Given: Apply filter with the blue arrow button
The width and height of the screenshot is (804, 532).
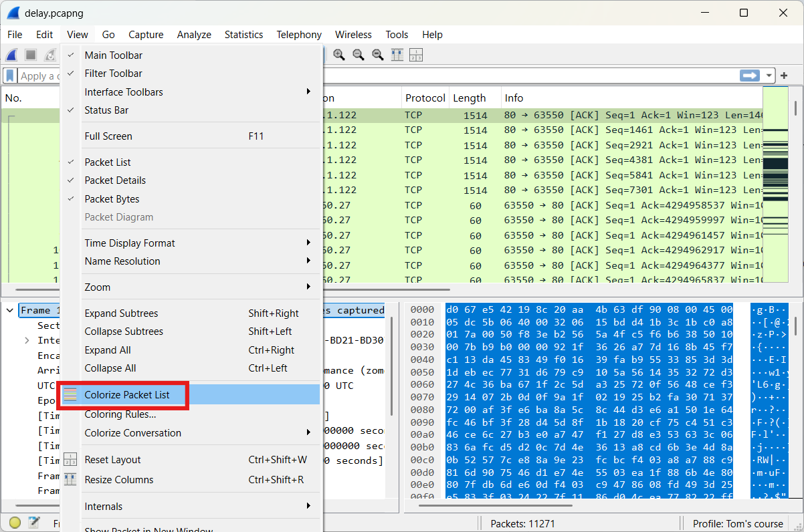Looking at the screenshot, I should [x=750, y=76].
